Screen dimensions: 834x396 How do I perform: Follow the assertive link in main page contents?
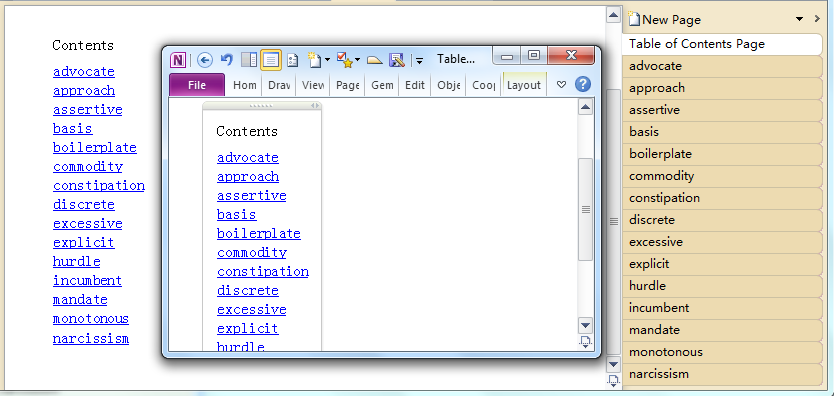coord(87,110)
